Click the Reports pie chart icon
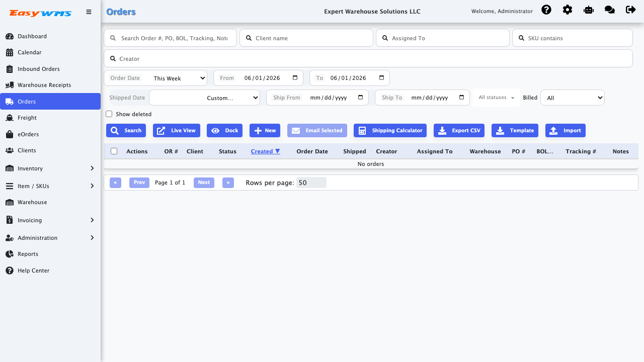Viewport: 644px width, 362px height. pyautogui.click(x=10, y=254)
